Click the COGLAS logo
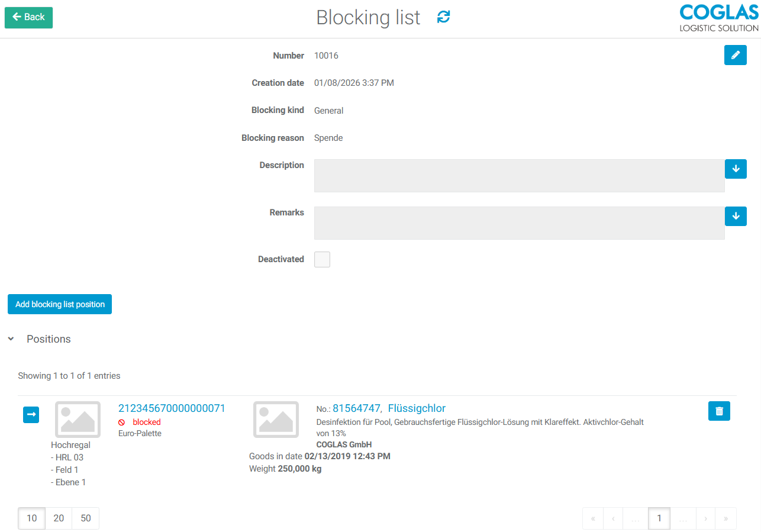Image resolution: width=761 pixels, height=532 pixels. pos(718,17)
